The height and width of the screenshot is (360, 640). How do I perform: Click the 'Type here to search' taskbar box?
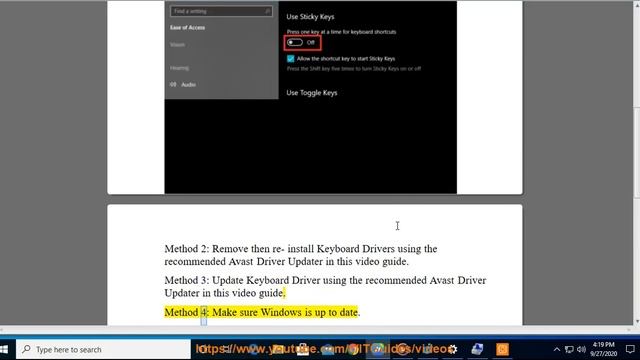point(103,349)
